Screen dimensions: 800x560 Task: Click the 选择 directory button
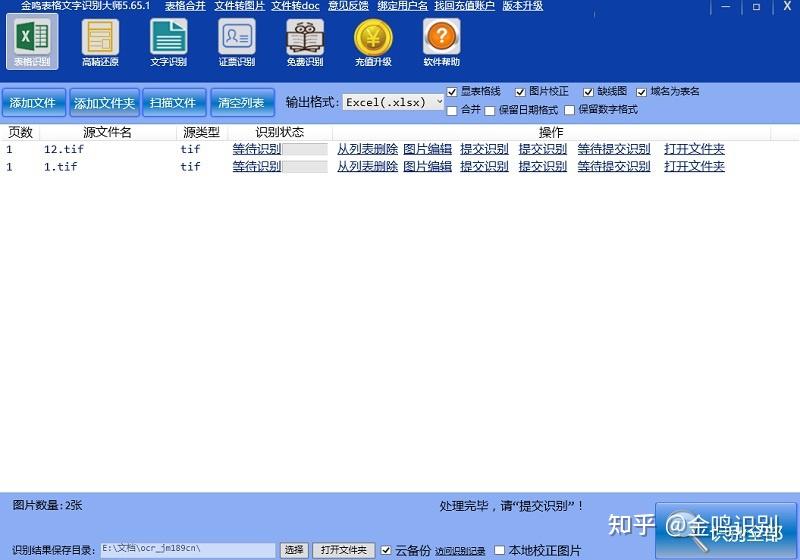[294, 550]
